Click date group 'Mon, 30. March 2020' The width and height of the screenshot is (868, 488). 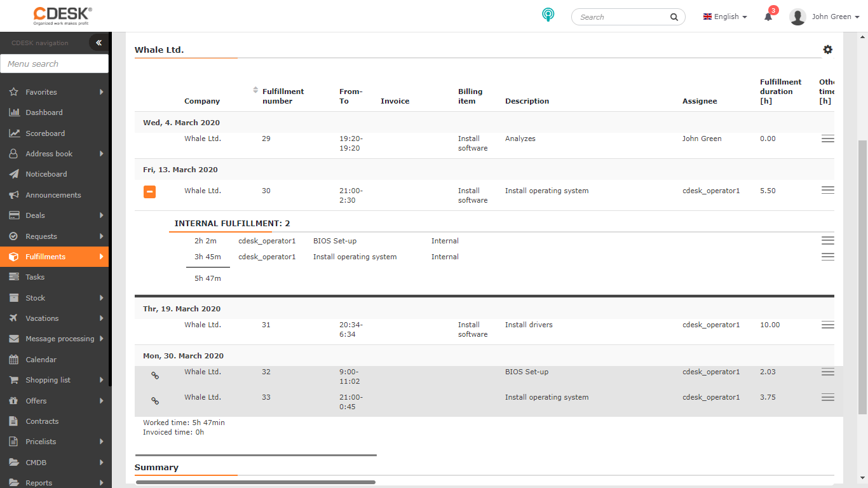[183, 356]
